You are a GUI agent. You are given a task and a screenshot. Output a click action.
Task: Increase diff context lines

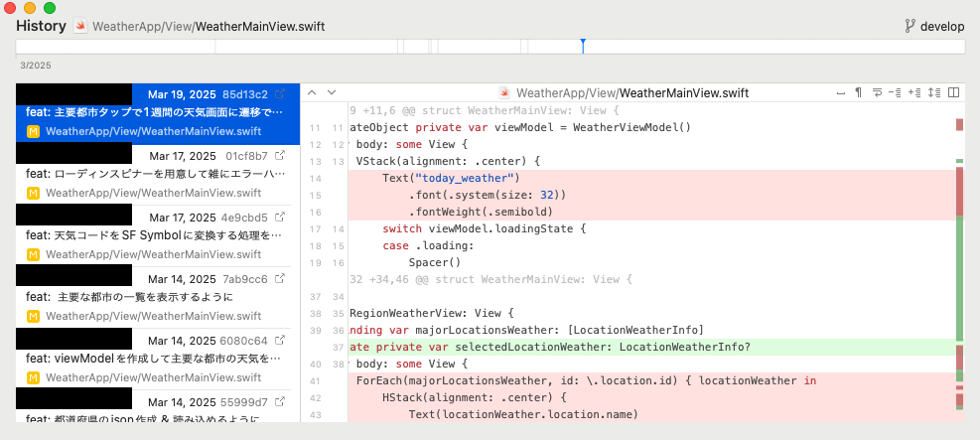tap(914, 93)
